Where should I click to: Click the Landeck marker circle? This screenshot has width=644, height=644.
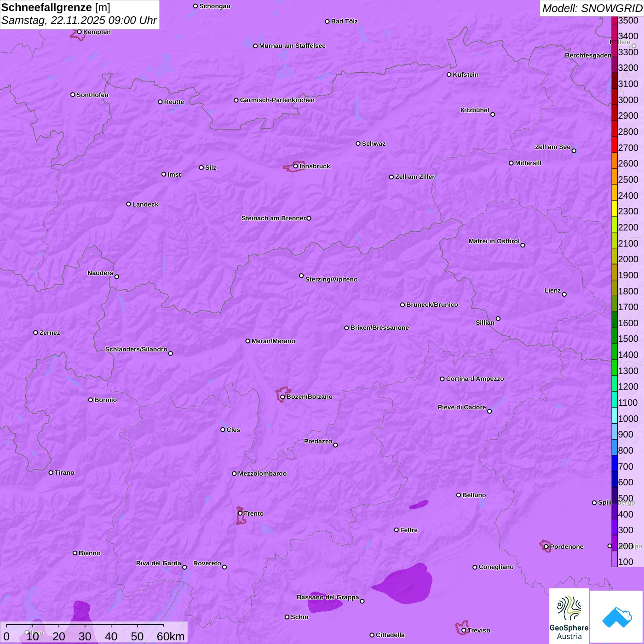click(x=128, y=204)
